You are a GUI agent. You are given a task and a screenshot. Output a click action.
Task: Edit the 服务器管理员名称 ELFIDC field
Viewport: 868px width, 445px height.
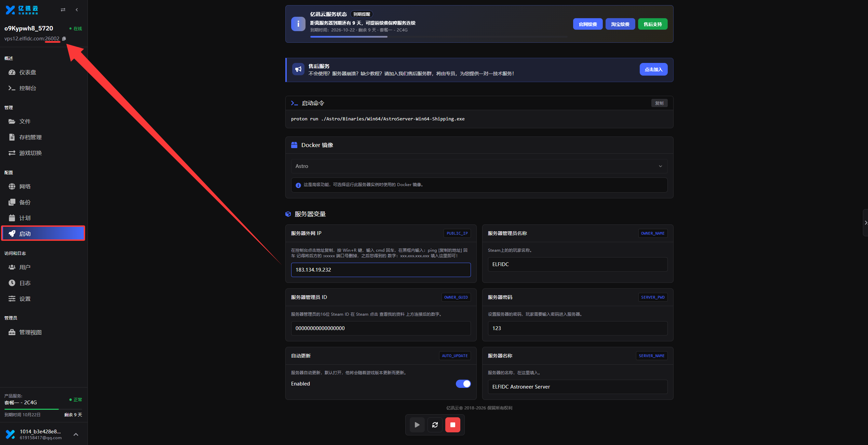578,264
